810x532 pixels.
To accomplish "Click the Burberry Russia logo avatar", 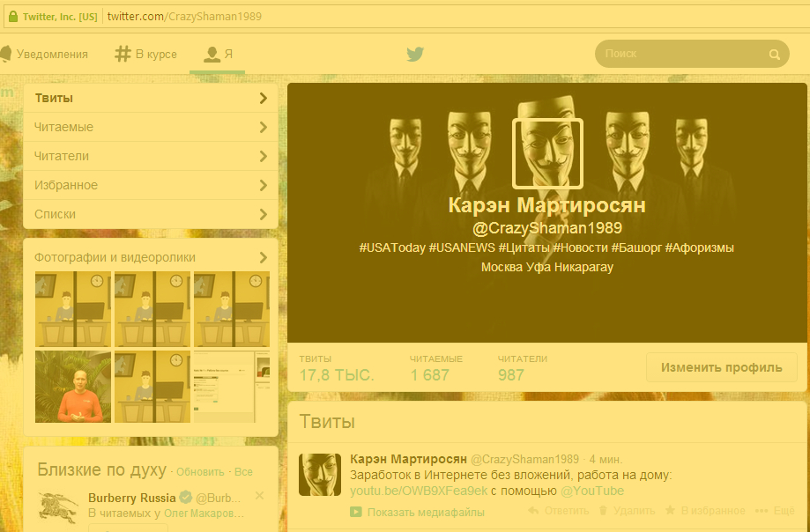I will [59, 506].
